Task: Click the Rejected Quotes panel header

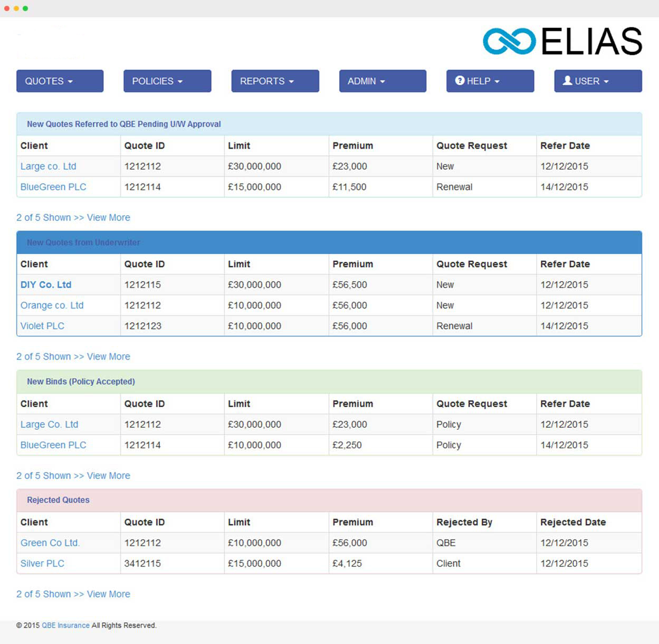Action: pos(58,500)
